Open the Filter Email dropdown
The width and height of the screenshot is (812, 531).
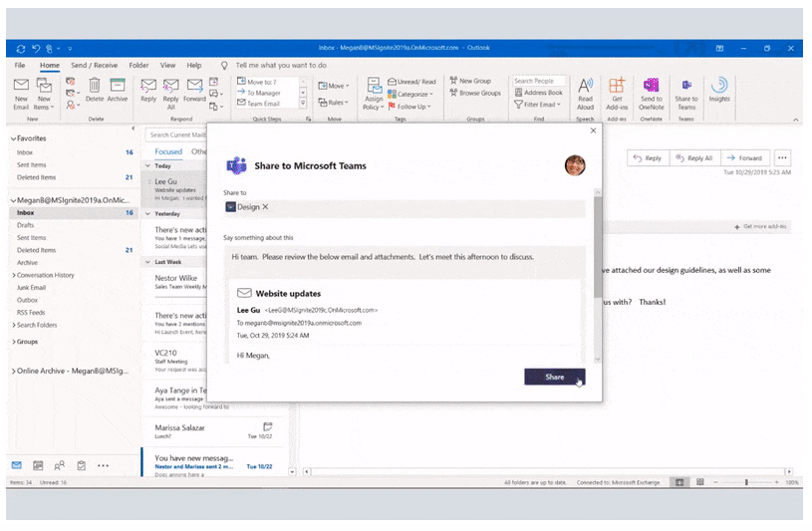point(538,105)
